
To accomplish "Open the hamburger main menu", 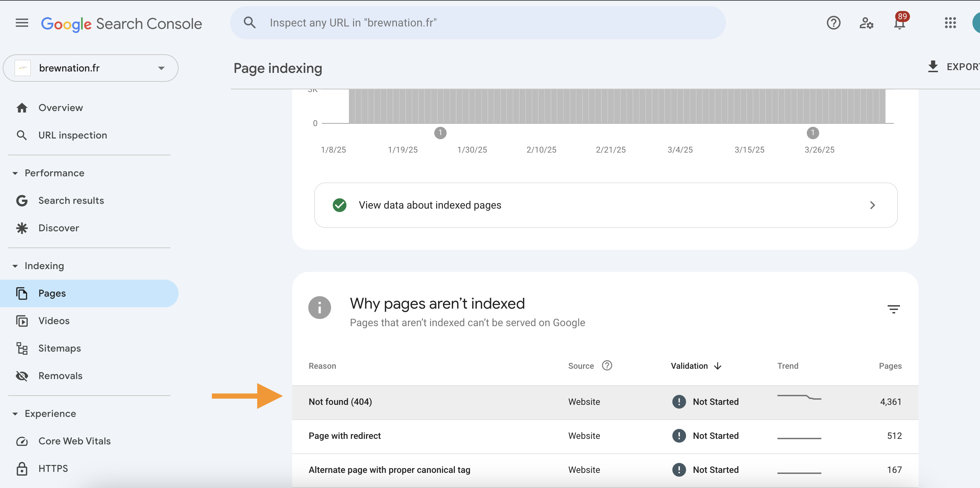I will click(x=22, y=23).
